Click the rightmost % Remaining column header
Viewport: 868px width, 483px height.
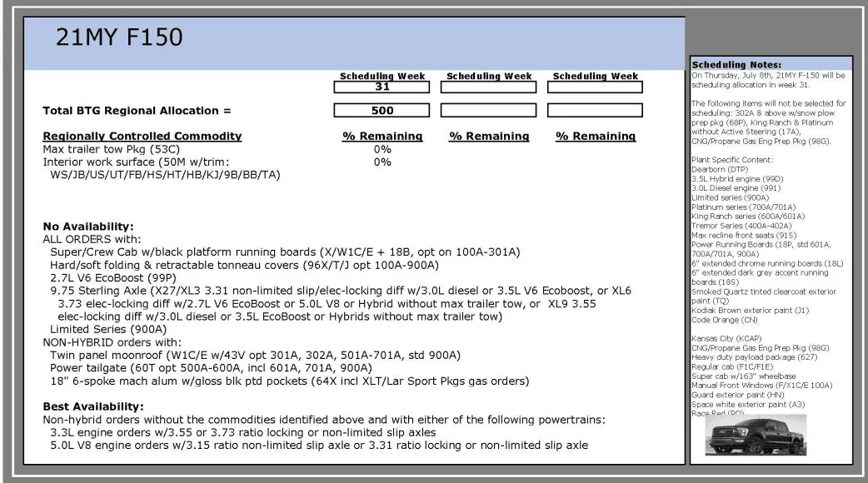coord(596,136)
